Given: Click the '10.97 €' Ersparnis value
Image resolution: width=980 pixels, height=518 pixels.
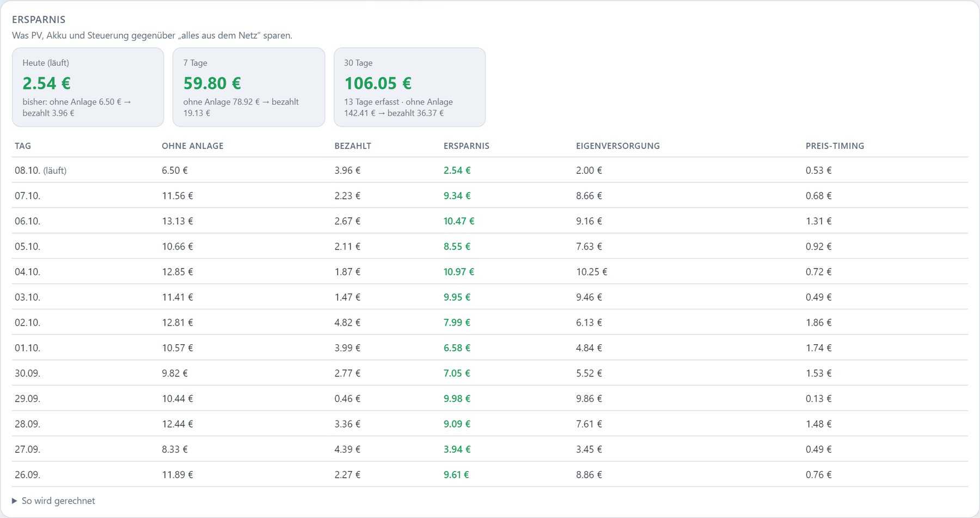Looking at the screenshot, I should (x=459, y=272).
